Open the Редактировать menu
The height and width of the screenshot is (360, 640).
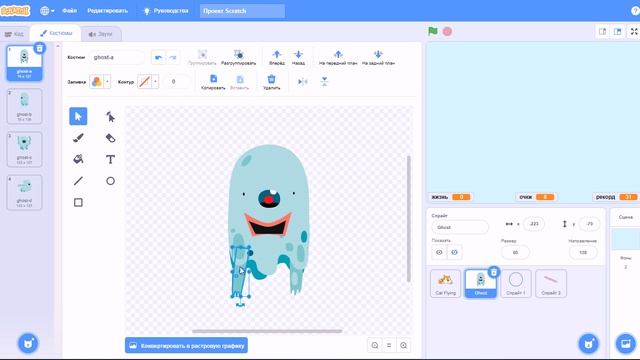(107, 11)
